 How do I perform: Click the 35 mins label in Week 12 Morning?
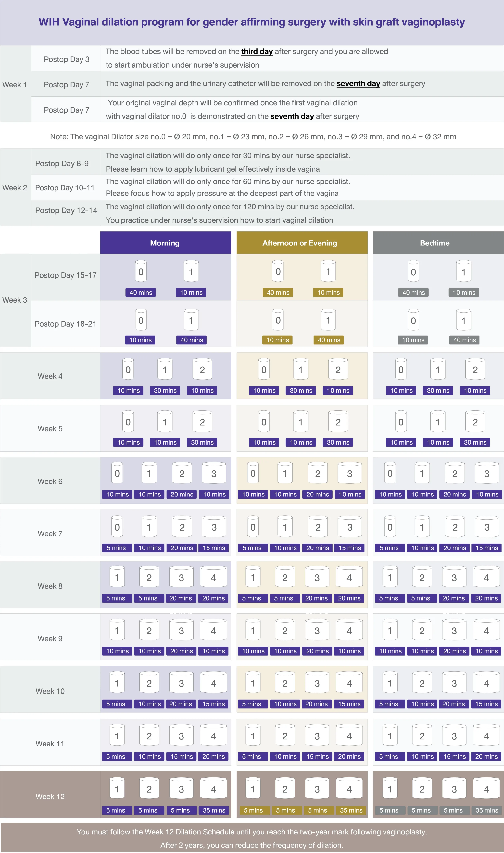pyautogui.click(x=214, y=810)
